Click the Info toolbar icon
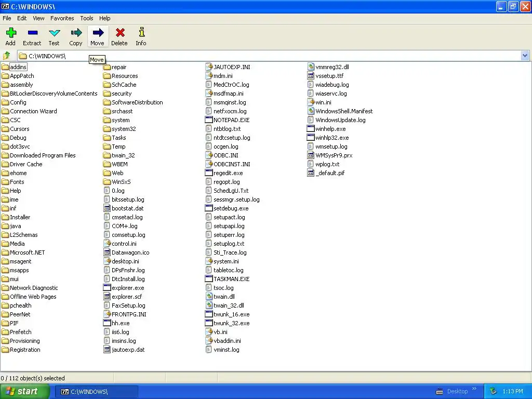Screen dimensions: 532x399 (141, 32)
